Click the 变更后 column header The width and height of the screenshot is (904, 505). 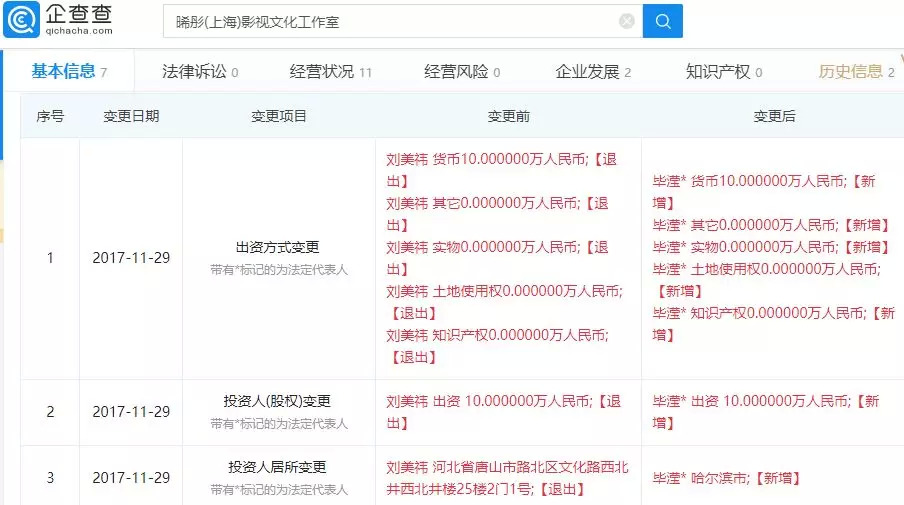click(x=773, y=117)
